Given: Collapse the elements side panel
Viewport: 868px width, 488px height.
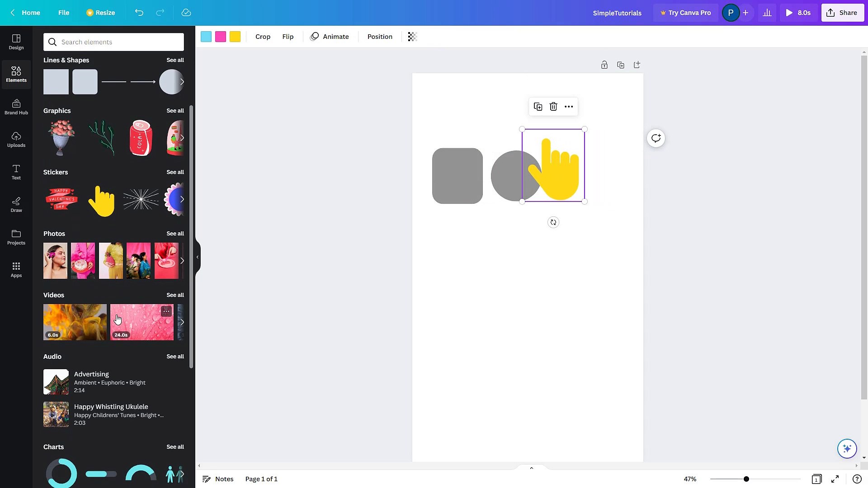Looking at the screenshot, I should click(197, 257).
